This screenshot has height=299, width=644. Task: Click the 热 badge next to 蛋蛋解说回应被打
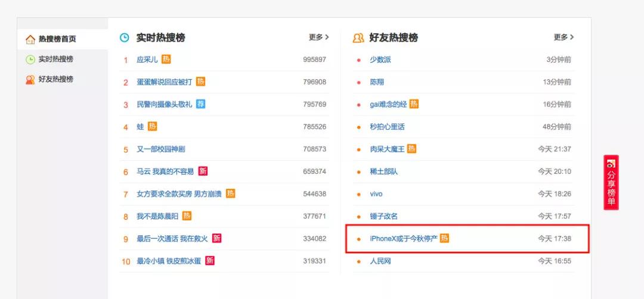(x=200, y=82)
